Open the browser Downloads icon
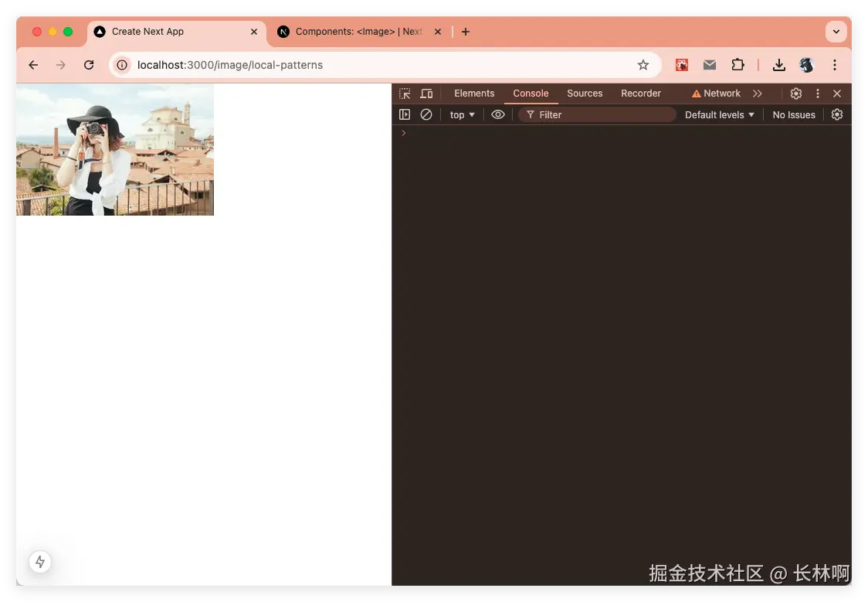The width and height of the screenshot is (868, 602). click(x=778, y=65)
